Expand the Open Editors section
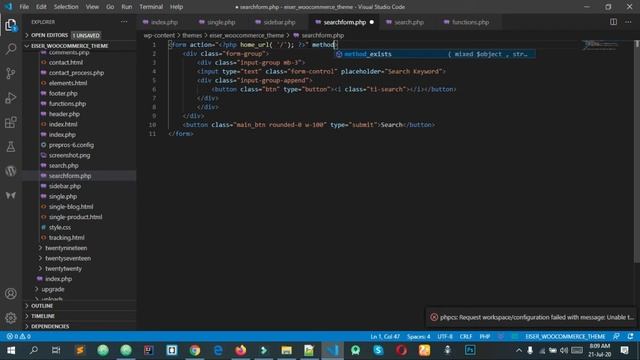Screen dimensions: 640x360 pyautogui.click(x=49, y=36)
